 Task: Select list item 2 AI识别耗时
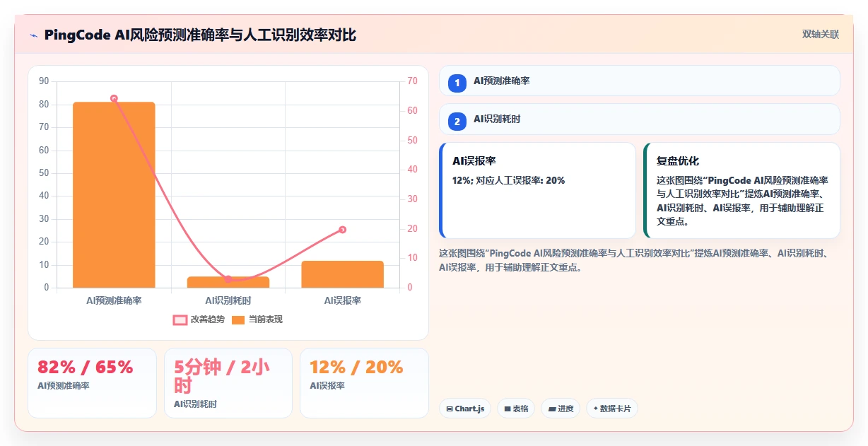point(639,119)
